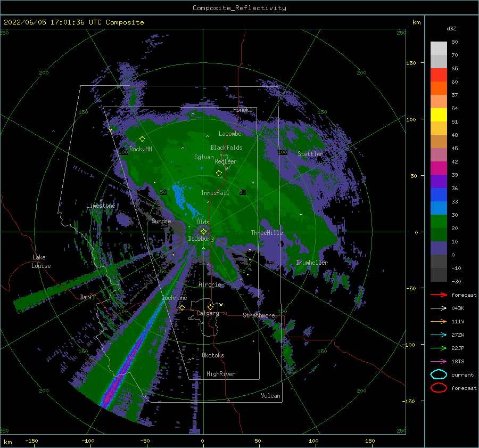Click the orange 57-60 dBZ swatch
This screenshot has height=448, width=479.
coord(439,88)
